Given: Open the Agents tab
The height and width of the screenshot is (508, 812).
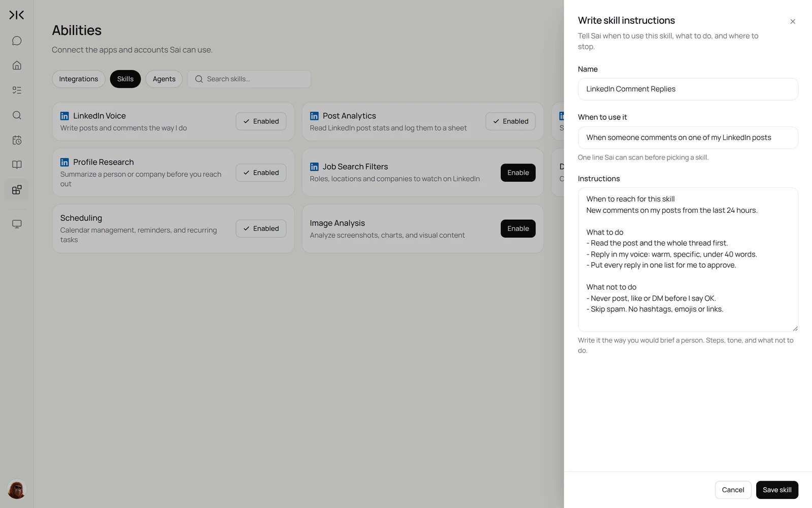Looking at the screenshot, I should click(164, 79).
